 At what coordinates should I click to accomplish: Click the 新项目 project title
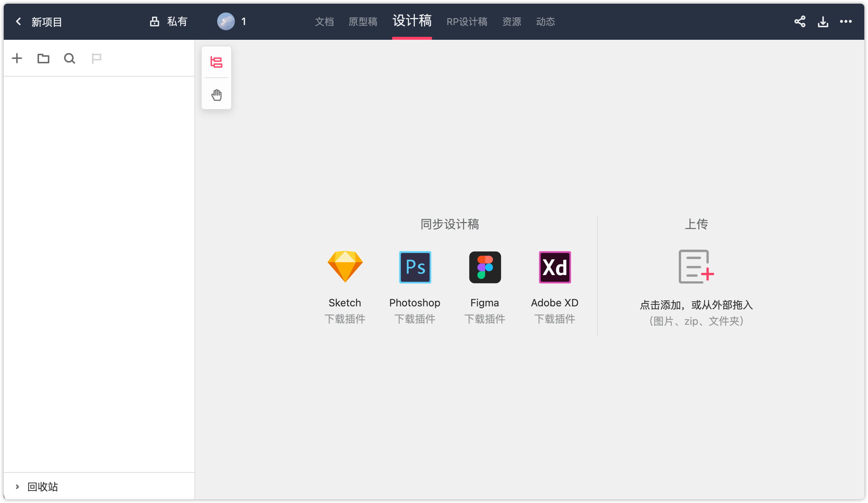point(47,22)
